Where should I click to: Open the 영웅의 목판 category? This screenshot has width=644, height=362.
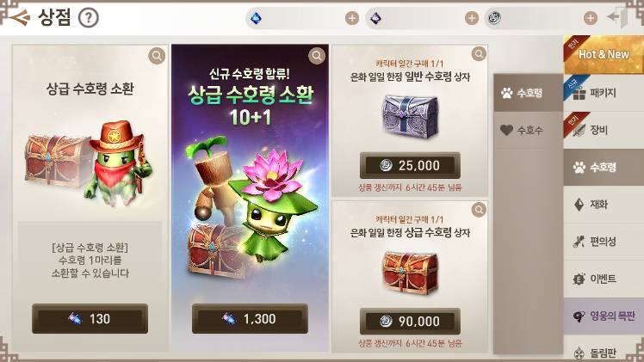[x=604, y=316]
